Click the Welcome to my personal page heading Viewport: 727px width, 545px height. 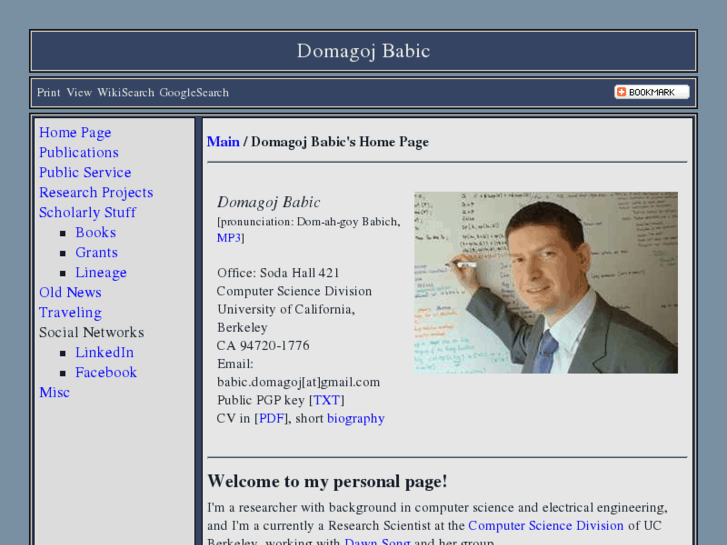click(x=327, y=481)
